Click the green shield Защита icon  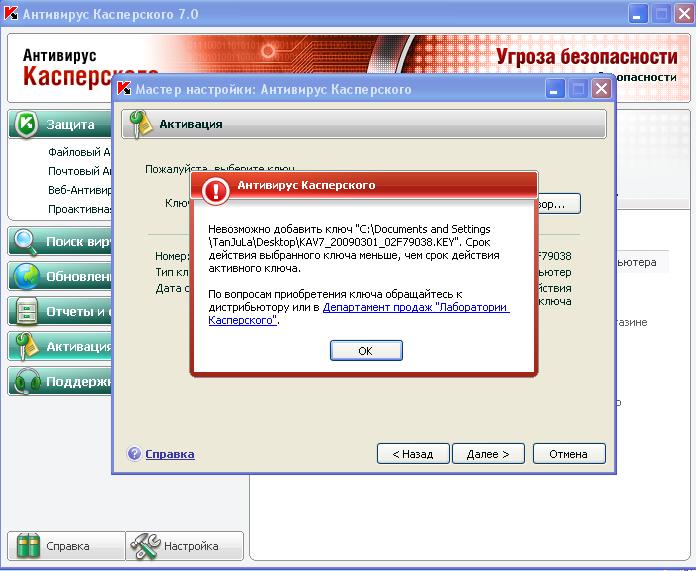26,124
